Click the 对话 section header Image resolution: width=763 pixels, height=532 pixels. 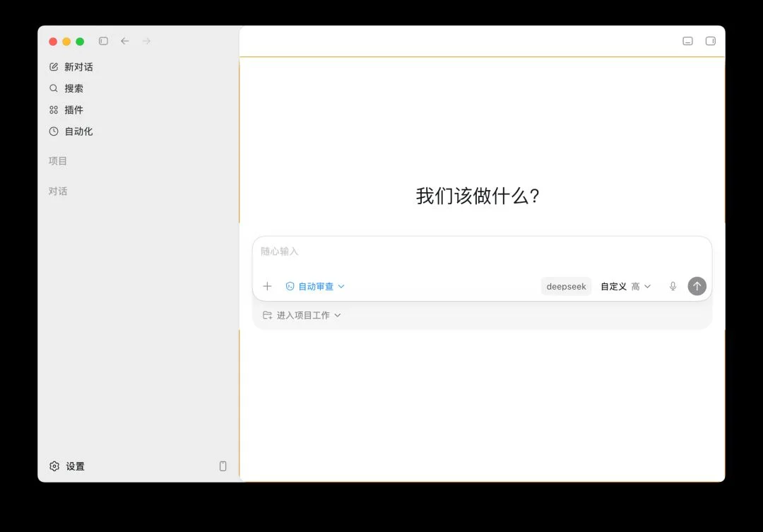57,191
